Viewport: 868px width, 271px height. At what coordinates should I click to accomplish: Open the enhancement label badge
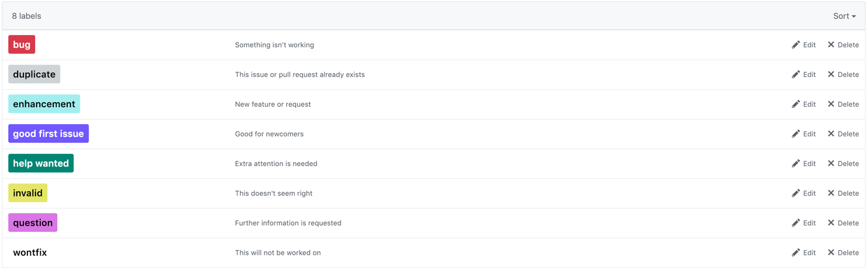click(44, 104)
